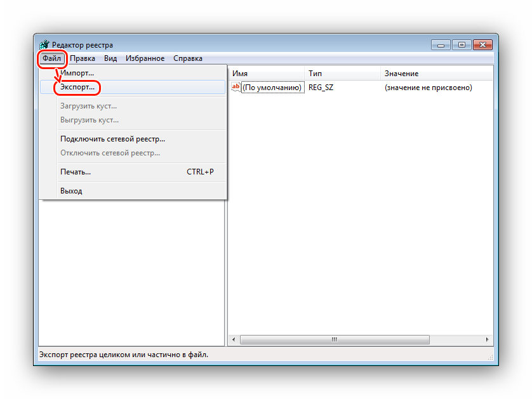The image size is (532, 399).
Task: Open the Справка menu
Action: click(188, 58)
